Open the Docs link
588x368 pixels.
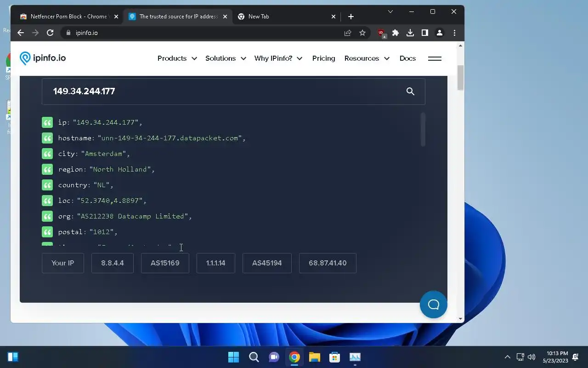[407, 58]
